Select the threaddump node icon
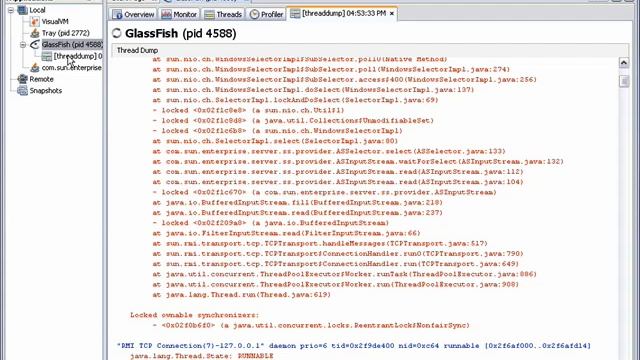This screenshot has height=360, width=640. click(x=47, y=56)
